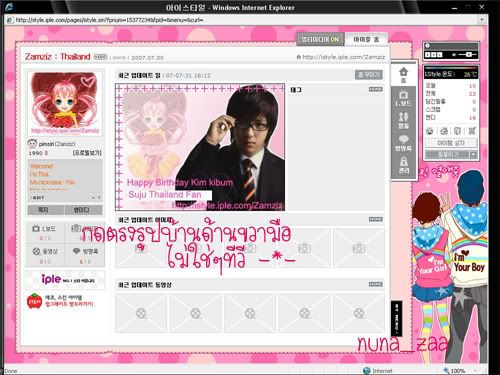The image size is (500, 375).
Task: Click MORE in recent update videos section
Action: (375, 284)
